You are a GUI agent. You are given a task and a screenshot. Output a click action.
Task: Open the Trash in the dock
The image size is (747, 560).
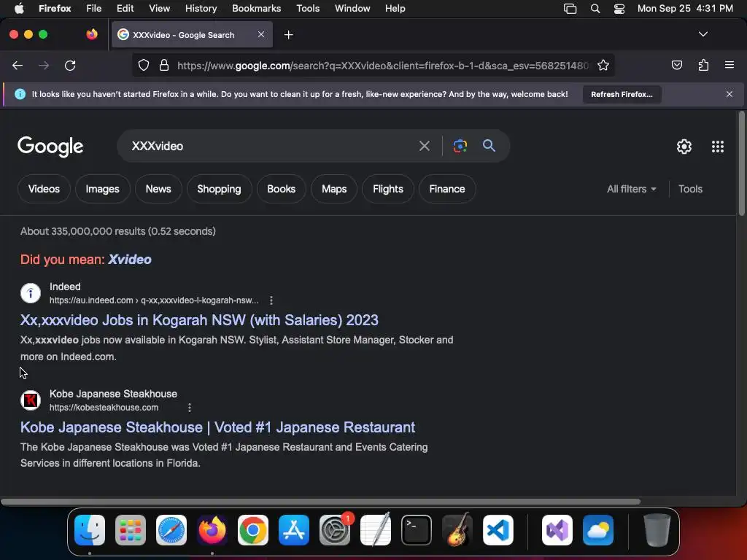click(657, 529)
